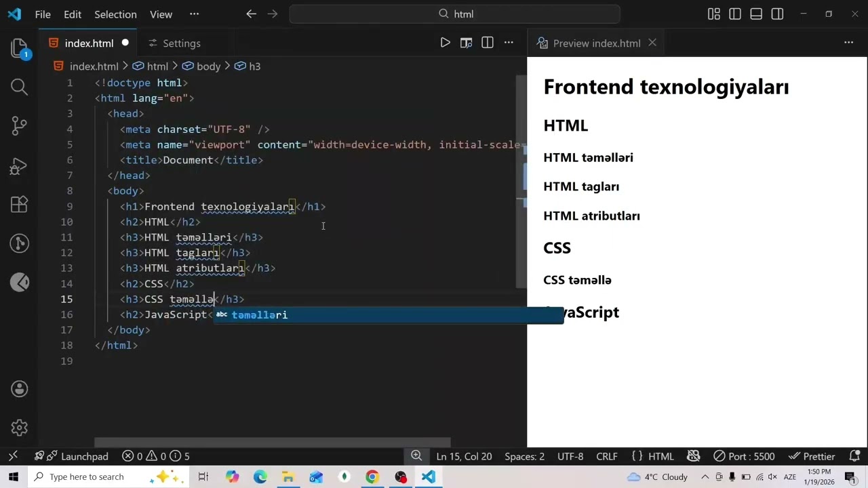
Task: Open the Explorer view in activity bar
Action: (19, 48)
